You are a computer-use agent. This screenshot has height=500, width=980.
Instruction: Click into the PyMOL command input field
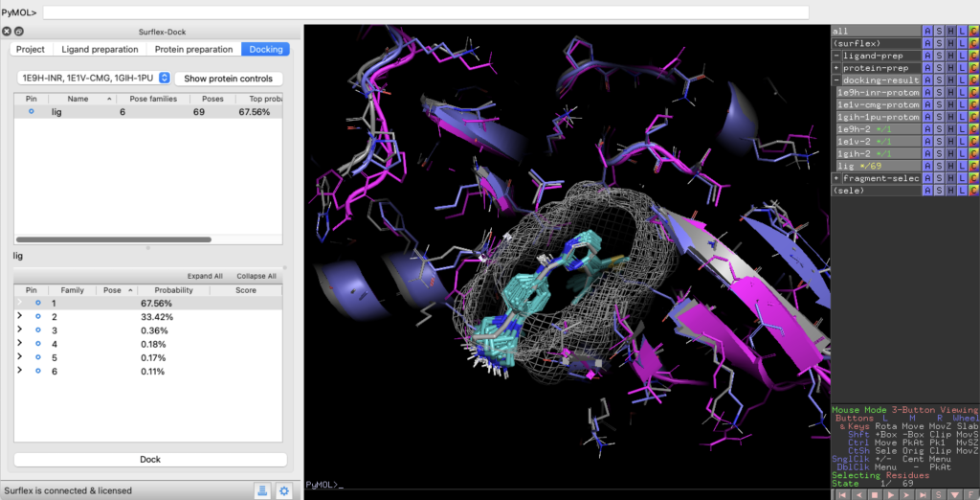click(426, 12)
